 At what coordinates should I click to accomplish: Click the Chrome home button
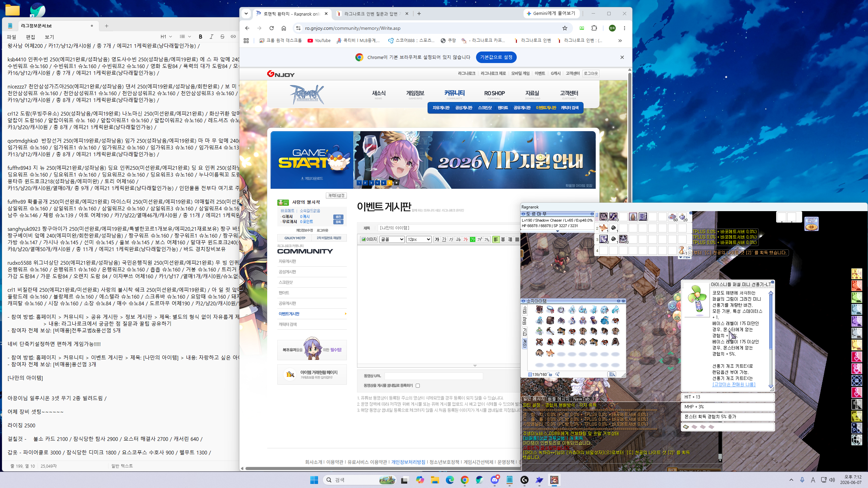[x=284, y=28]
